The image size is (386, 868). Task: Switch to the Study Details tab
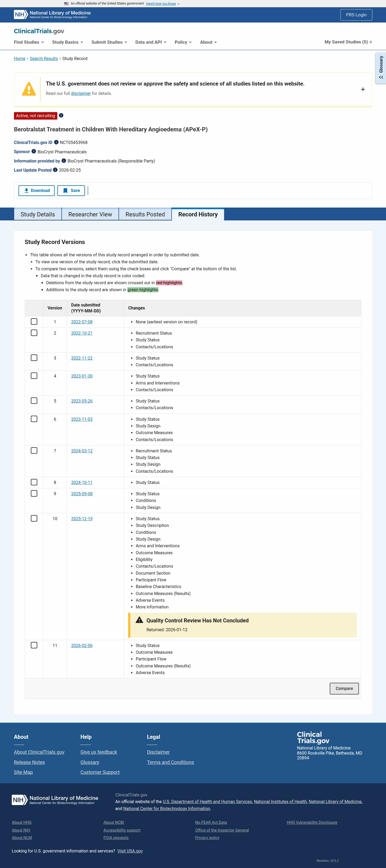click(38, 214)
